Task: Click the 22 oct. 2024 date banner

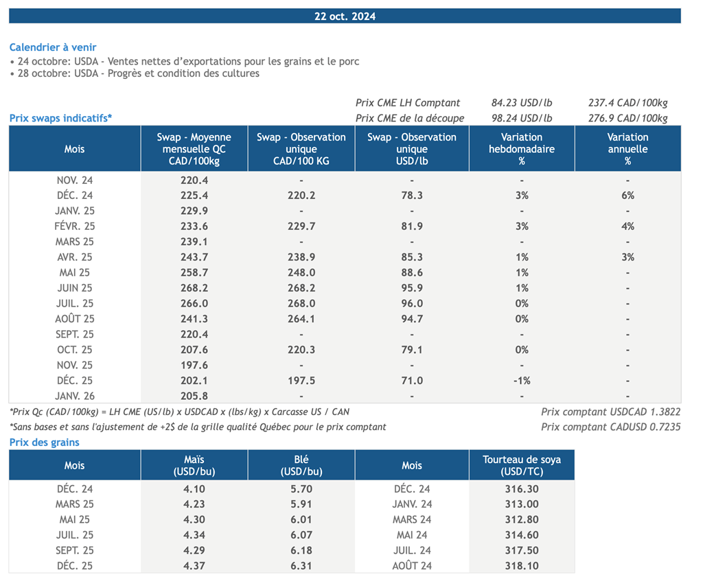Action: click(x=345, y=16)
